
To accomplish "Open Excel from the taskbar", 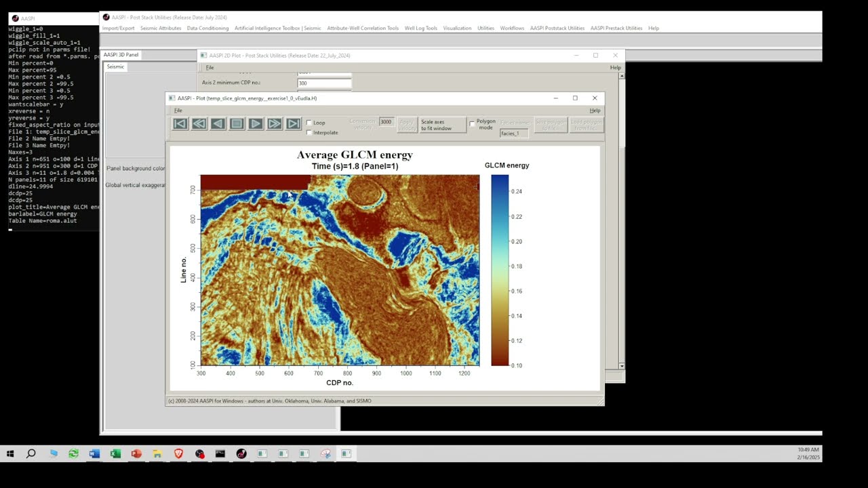I will coord(115,453).
